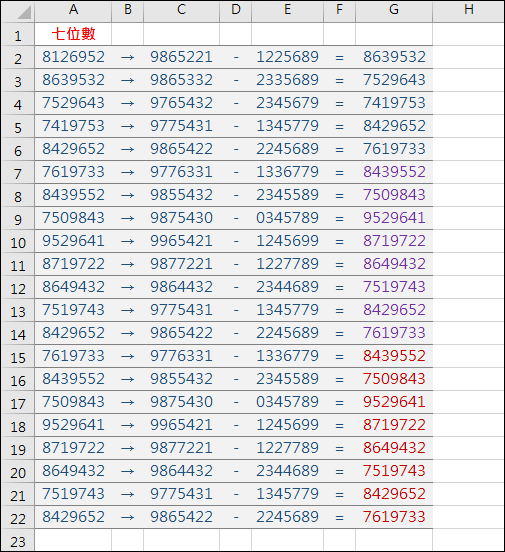
Task: Click red cell G18 containing 8719722
Action: tap(394, 425)
